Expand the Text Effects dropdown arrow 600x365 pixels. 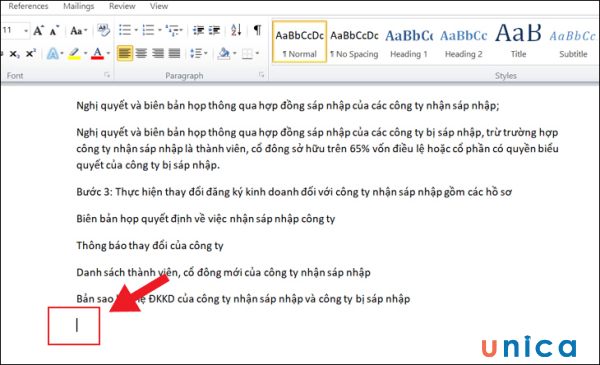62,54
